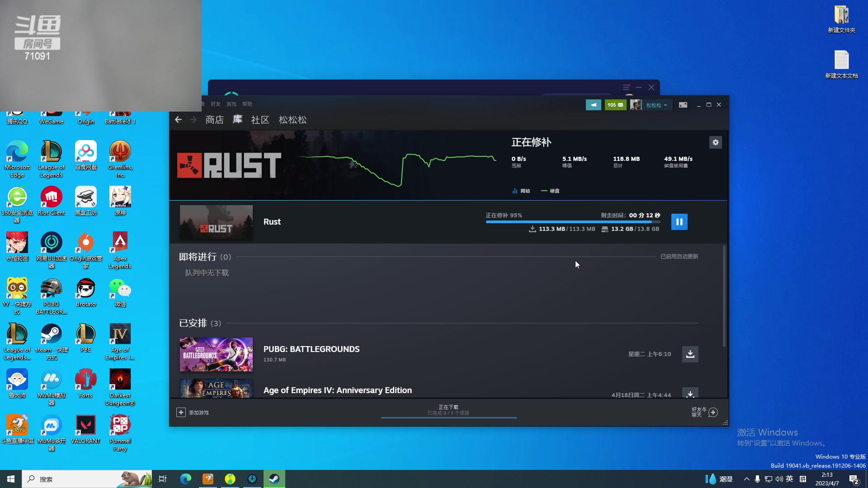The height and width of the screenshot is (488, 868).
Task: Open the 帮助 menu in Steam
Action: tap(247, 104)
